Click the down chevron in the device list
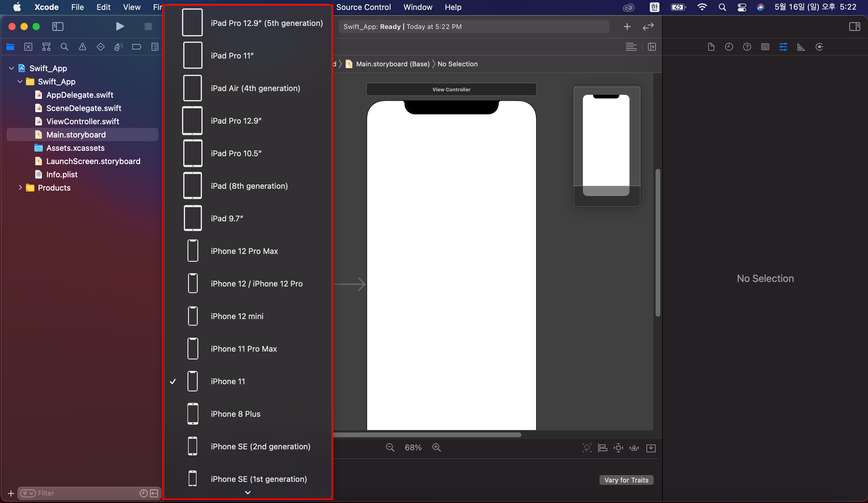868x503 pixels. (x=248, y=493)
